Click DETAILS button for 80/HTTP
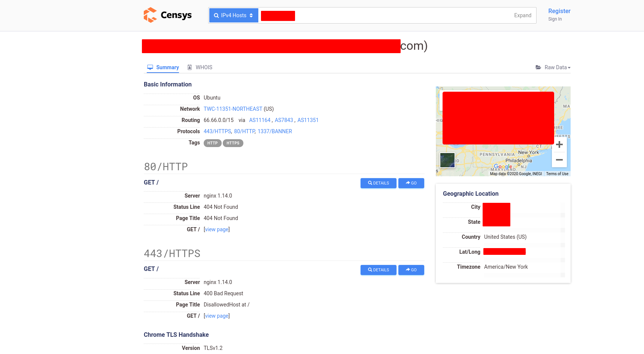 379,183
